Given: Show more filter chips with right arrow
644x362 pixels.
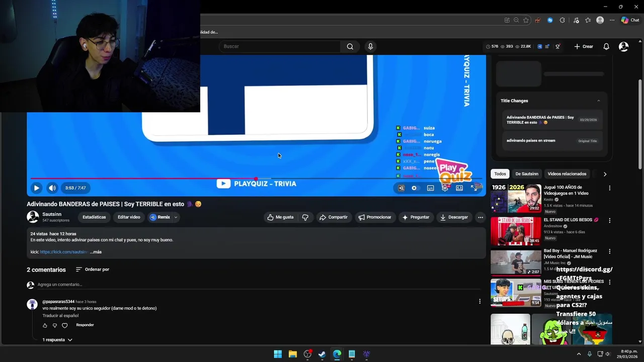Looking at the screenshot, I should pyautogui.click(x=605, y=174).
